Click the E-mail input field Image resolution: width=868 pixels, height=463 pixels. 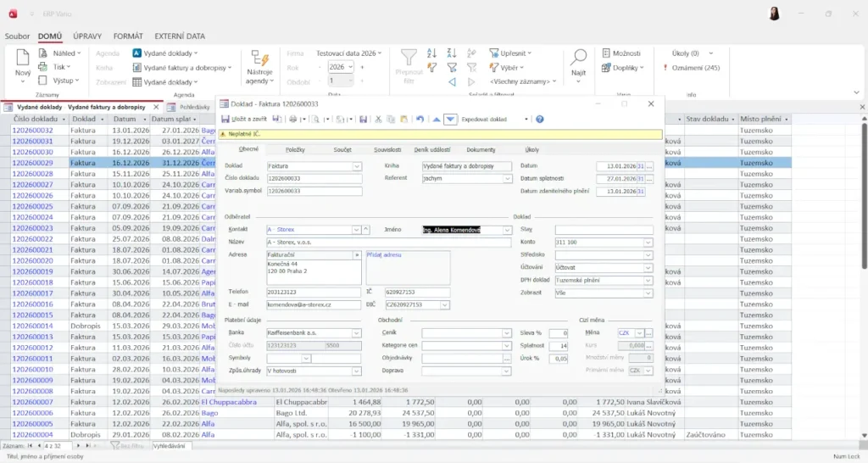pos(313,304)
